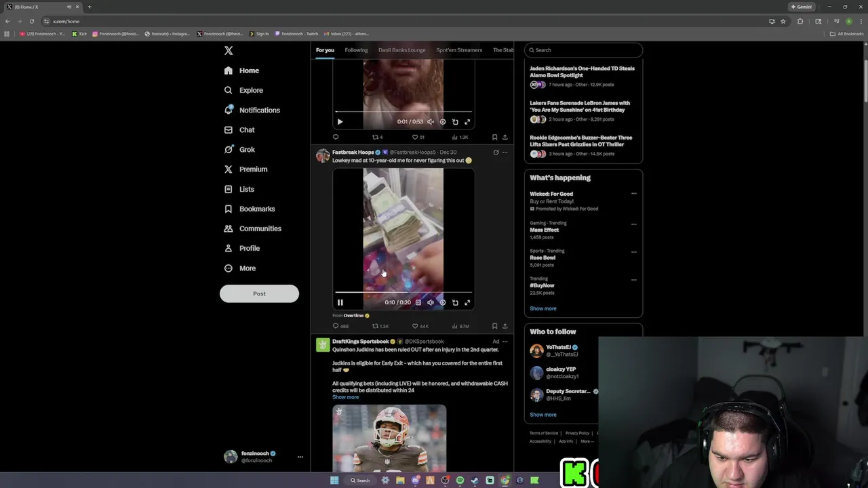Open the DraftKings ad player image

(x=389, y=439)
